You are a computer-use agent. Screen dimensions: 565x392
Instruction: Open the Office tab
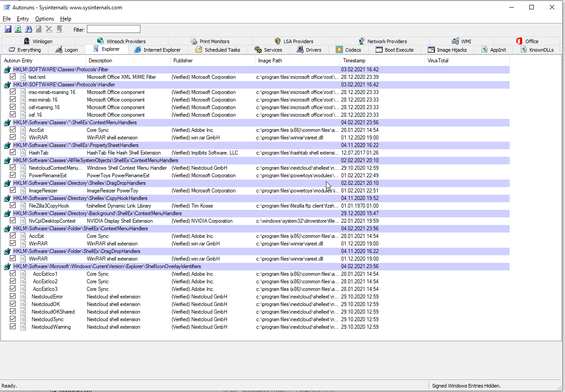[527, 41]
